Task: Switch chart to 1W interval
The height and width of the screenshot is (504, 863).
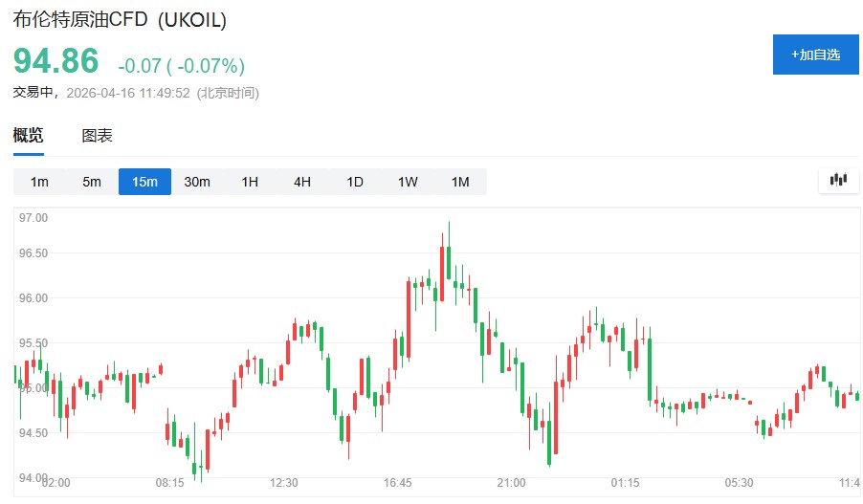Action: point(408,182)
